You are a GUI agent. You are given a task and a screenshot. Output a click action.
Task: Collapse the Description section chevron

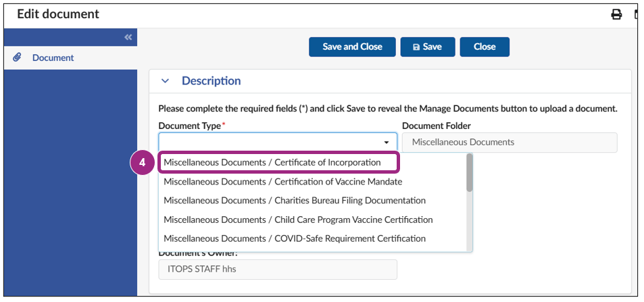pos(166,81)
